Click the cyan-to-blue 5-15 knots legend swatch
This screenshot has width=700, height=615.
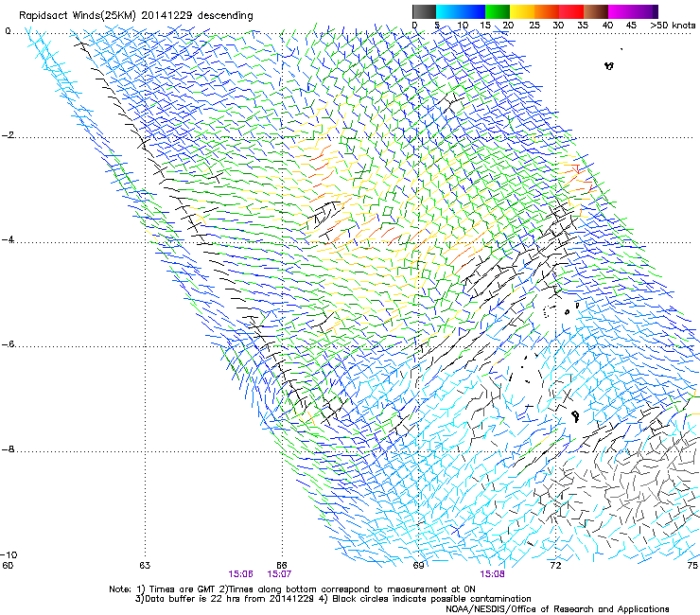(x=461, y=11)
